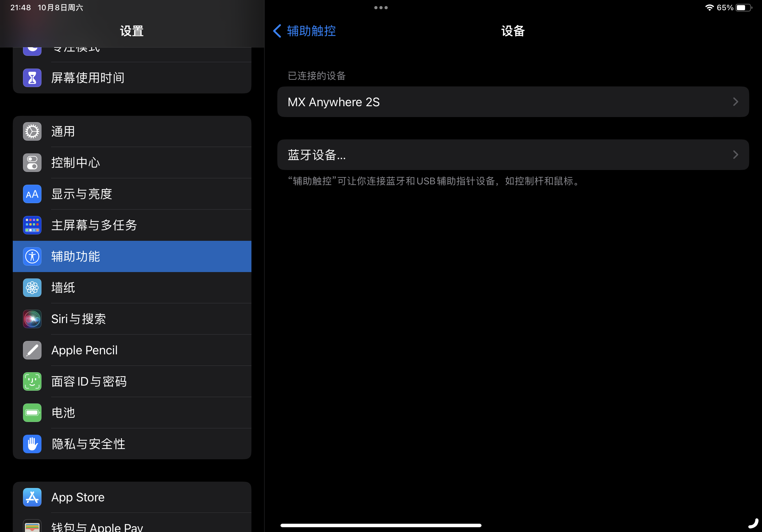762x532 pixels.
Task: Tap the Wi-Fi status icon
Action: (x=709, y=7)
